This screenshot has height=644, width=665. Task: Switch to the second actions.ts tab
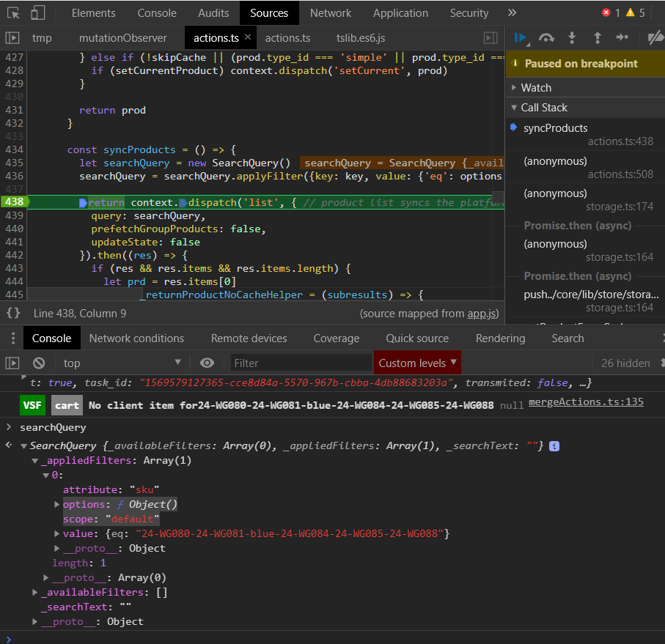click(287, 38)
